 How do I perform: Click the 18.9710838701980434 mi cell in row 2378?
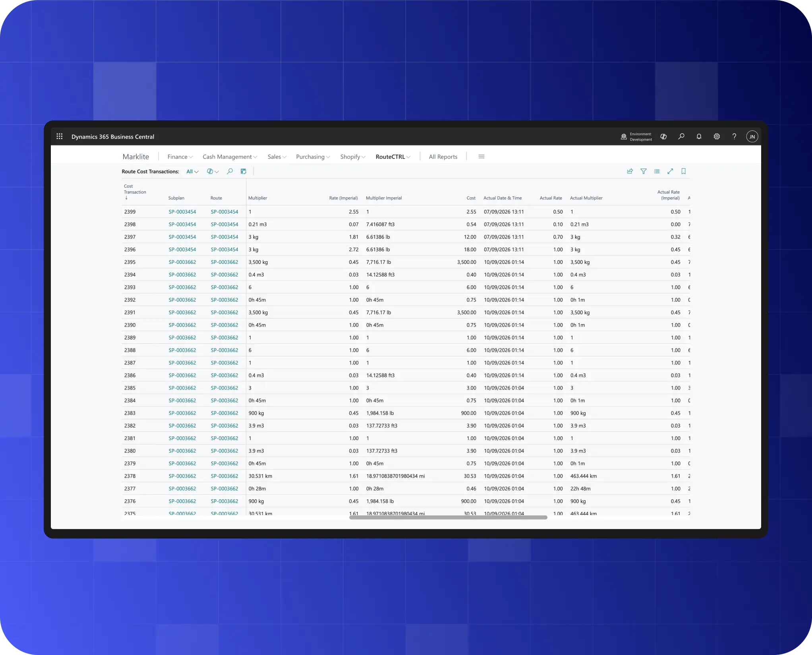(395, 476)
